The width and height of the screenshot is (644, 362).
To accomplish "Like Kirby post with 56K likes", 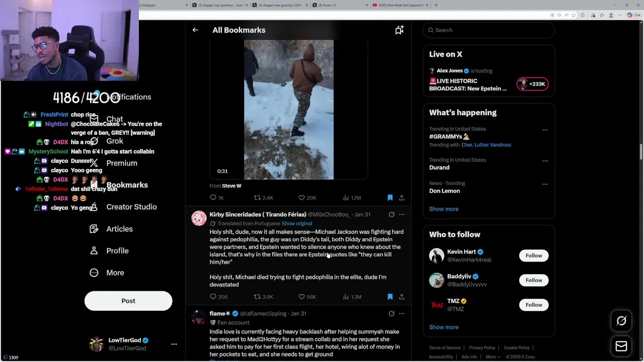I will point(307,297).
